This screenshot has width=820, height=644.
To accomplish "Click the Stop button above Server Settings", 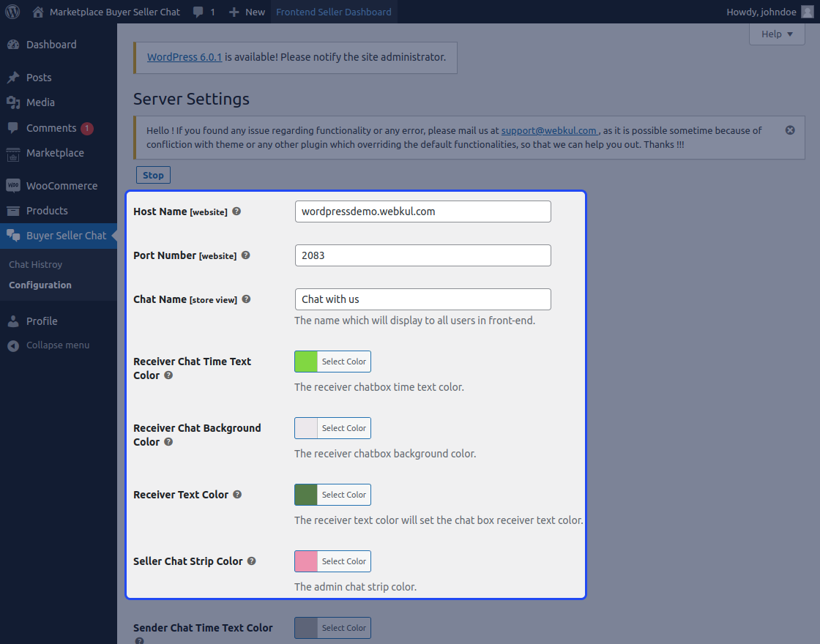I will click(x=152, y=174).
